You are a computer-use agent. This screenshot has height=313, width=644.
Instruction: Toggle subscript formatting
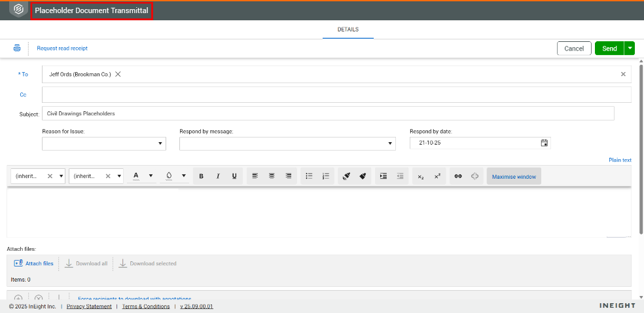coord(421,175)
